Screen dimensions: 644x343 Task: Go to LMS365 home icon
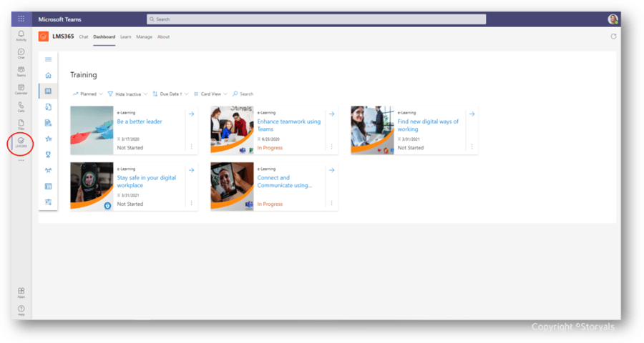pos(48,75)
